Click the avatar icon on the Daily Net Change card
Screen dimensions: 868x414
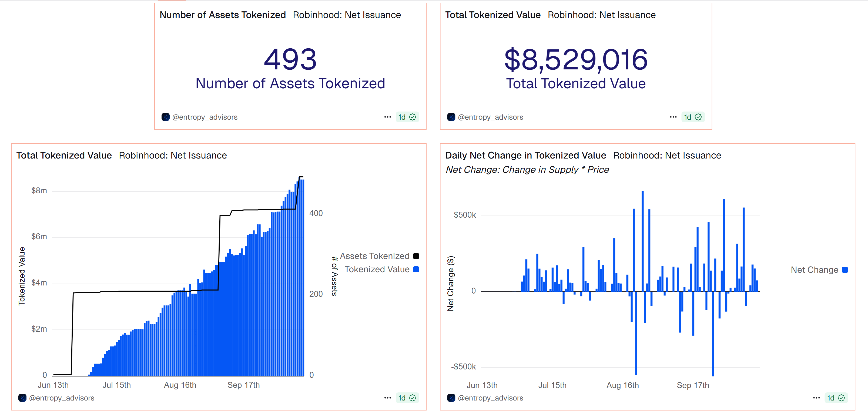(x=451, y=398)
